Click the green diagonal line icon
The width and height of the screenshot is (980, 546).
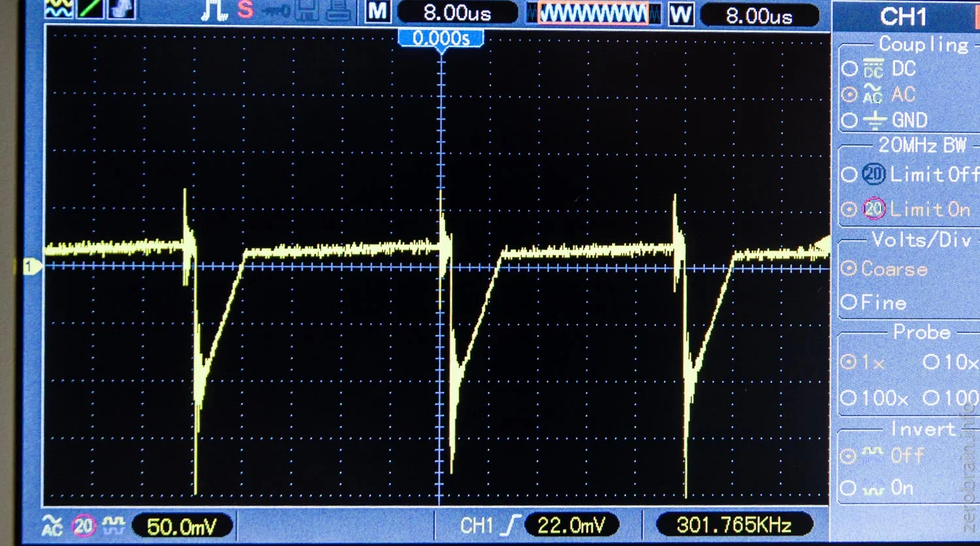[x=90, y=8]
